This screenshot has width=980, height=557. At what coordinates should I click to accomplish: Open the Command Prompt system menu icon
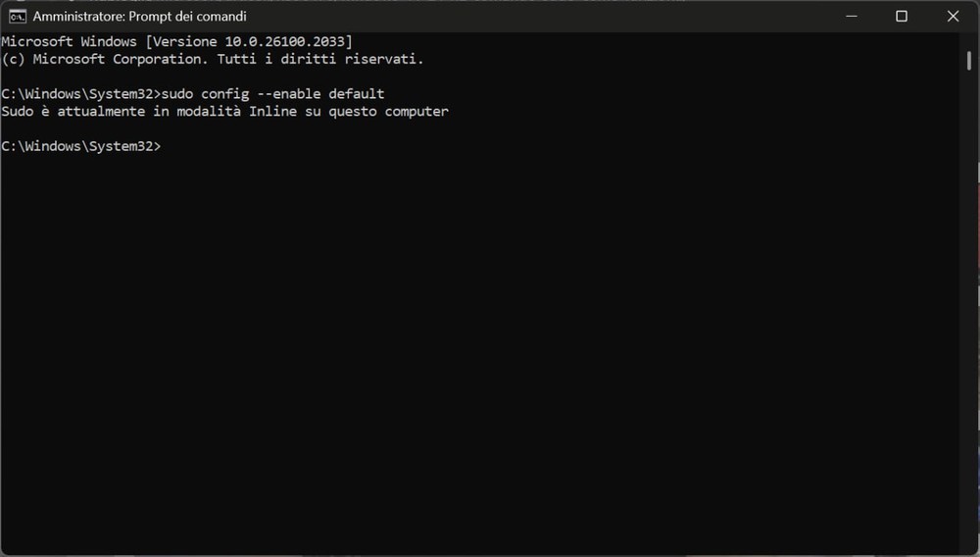click(17, 17)
